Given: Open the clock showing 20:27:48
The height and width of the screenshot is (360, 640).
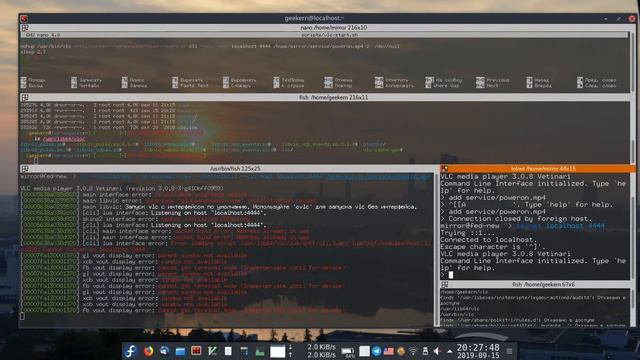Looking at the screenshot, I should pyautogui.click(x=478, y=351).
